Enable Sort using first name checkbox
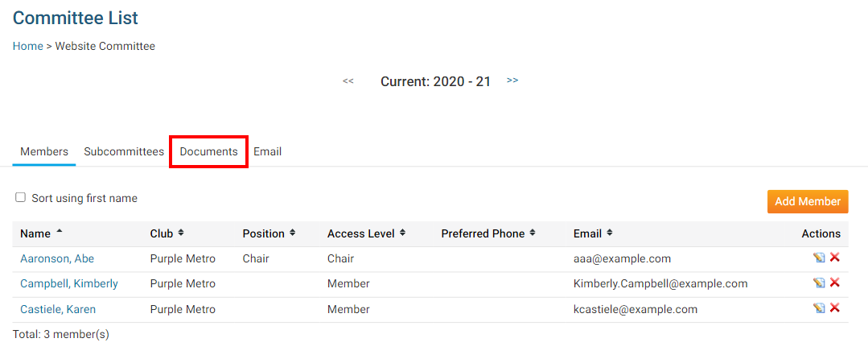Viewport: 868px width, 359px height. 21,197
